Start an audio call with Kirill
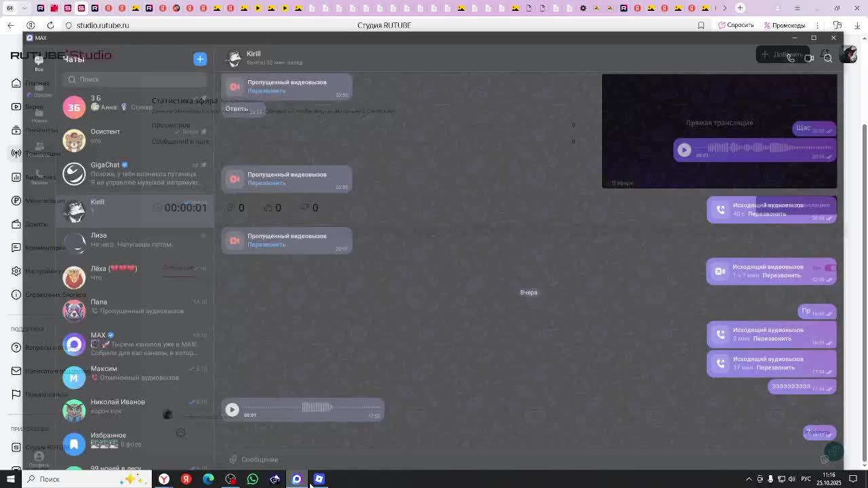The width and height of the screenshot is (868, 488). tap(791, 58)
